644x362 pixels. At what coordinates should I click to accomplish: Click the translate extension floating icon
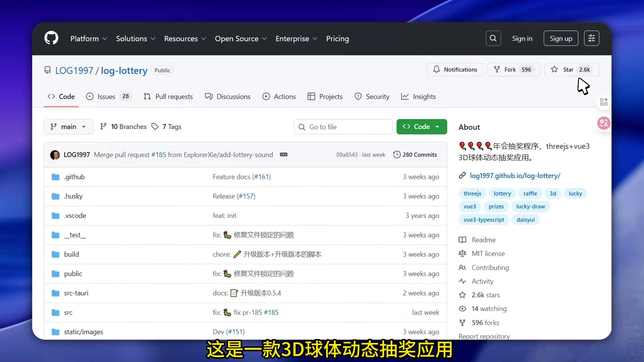click(603, 123)
